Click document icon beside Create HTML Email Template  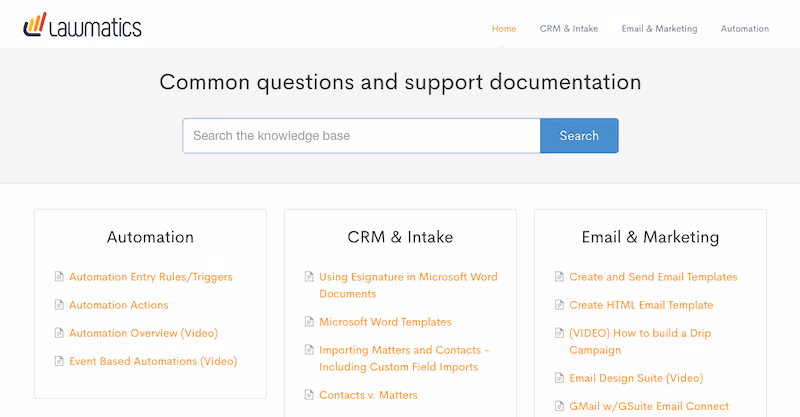coord(559,305)
